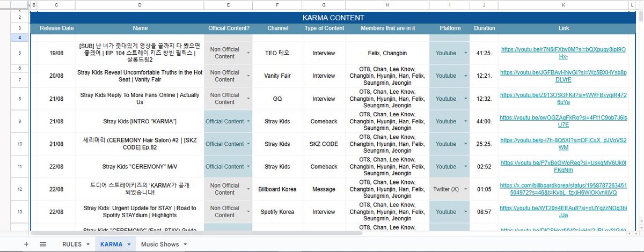Open the youtu.be/r7N6iFXbv0M link
The height and width of the screenshot is (252, 644).
563,53
